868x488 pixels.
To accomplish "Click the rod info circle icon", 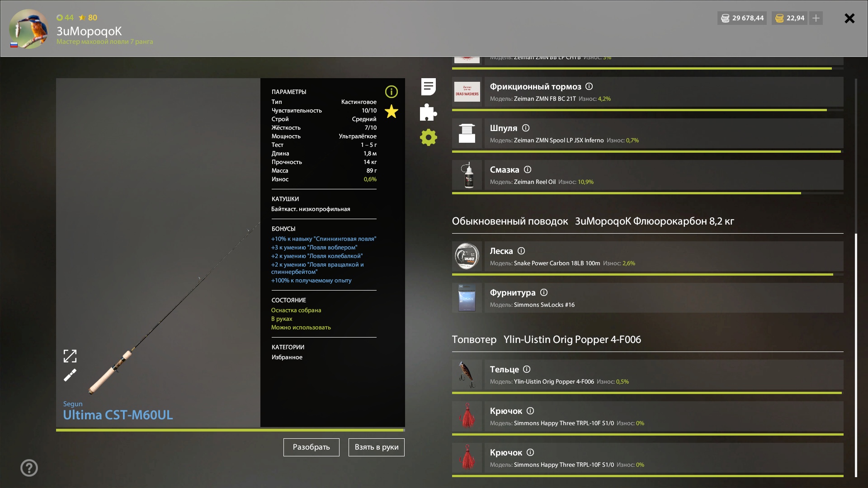I will (x=391, y=92).
